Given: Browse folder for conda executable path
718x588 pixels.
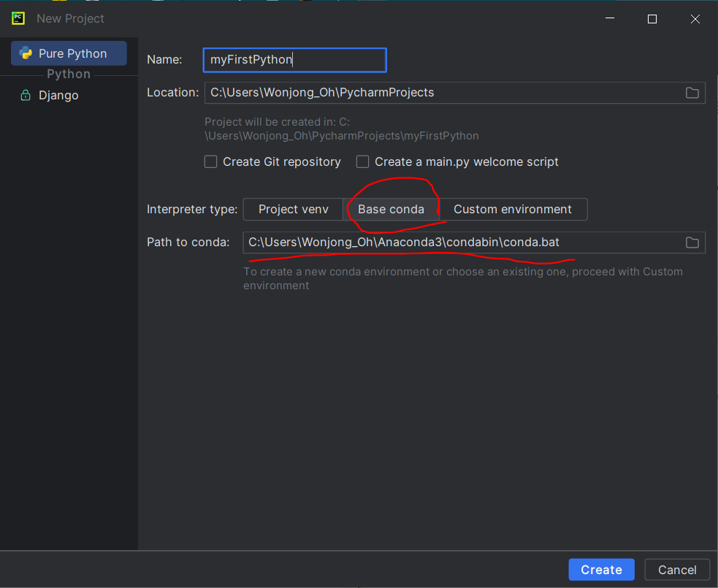Looking at the screenshot, I should point(692,243).
